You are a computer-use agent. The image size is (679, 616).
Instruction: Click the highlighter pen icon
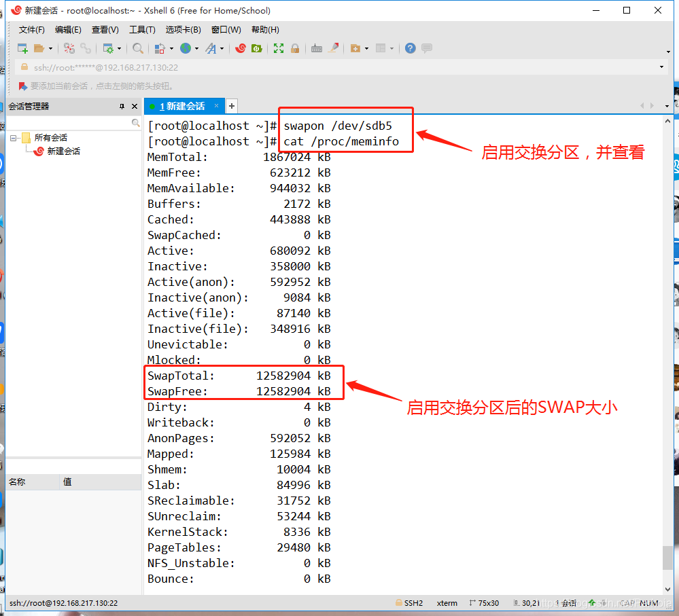coord(333,48)
